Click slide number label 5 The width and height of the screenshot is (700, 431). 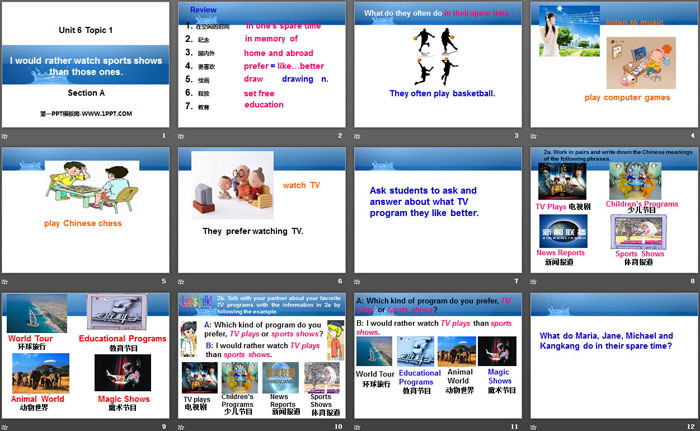(164, 281)
